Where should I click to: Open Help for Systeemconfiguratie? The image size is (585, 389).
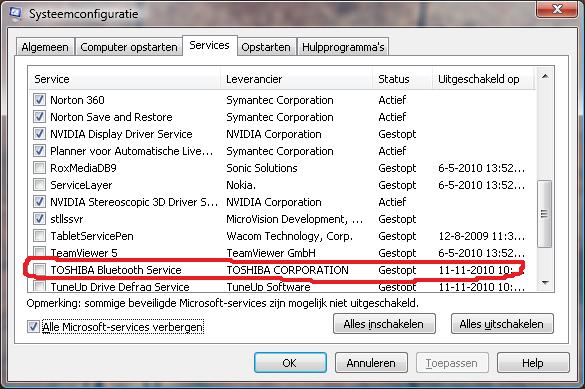533,363
